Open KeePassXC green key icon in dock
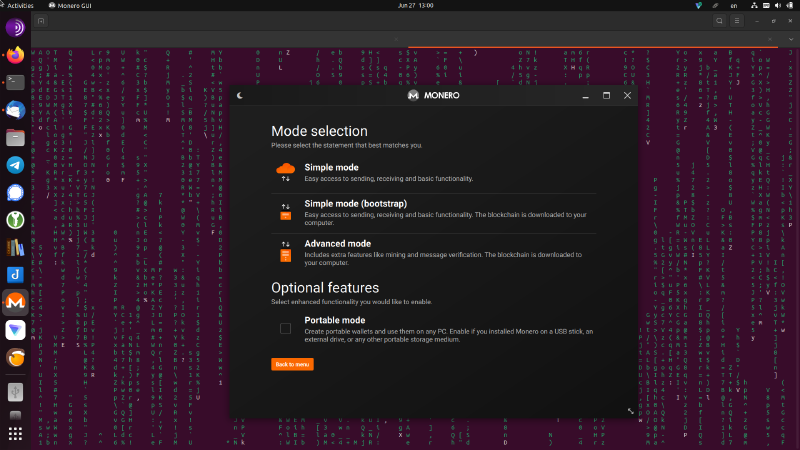Viewport: 800px width, 450px height. [15, 220]
